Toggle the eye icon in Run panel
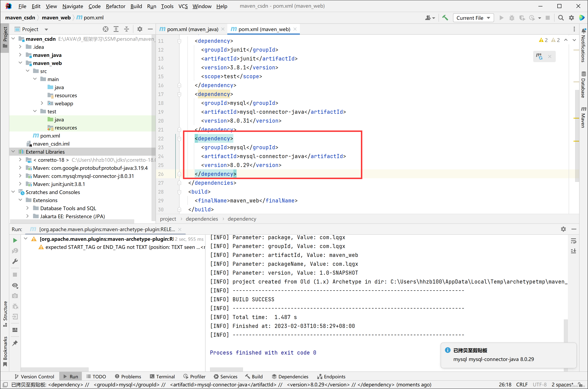Screen dimensions: 588x389 pos(15,285)
